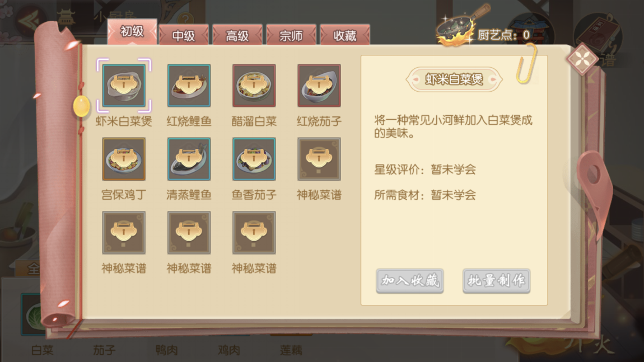The height and width of the screenshot is (362, 644).
Task: Select the 初级 tab
Action: click(132, 31)
